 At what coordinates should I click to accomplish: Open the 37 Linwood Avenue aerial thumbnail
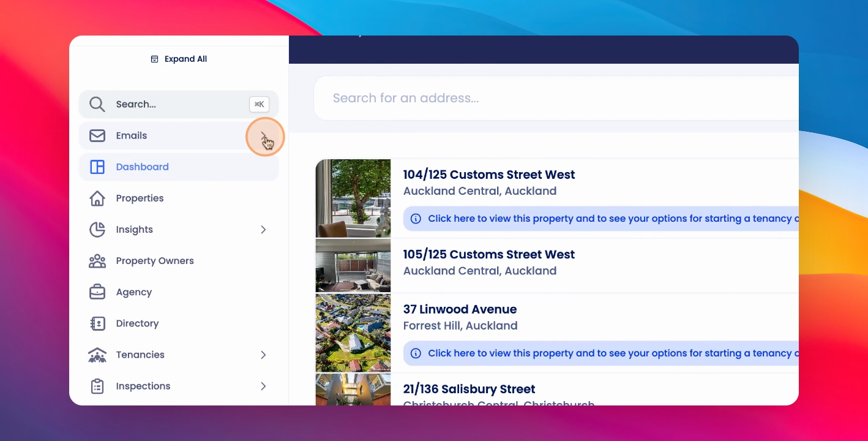coord(353,333)
